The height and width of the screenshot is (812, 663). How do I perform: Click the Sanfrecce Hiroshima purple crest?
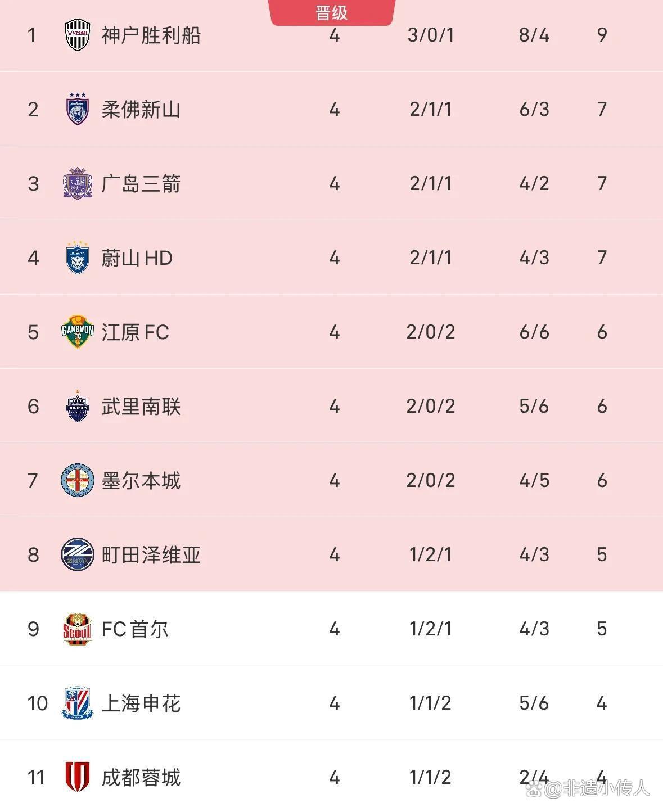click(x=77, y=183)
